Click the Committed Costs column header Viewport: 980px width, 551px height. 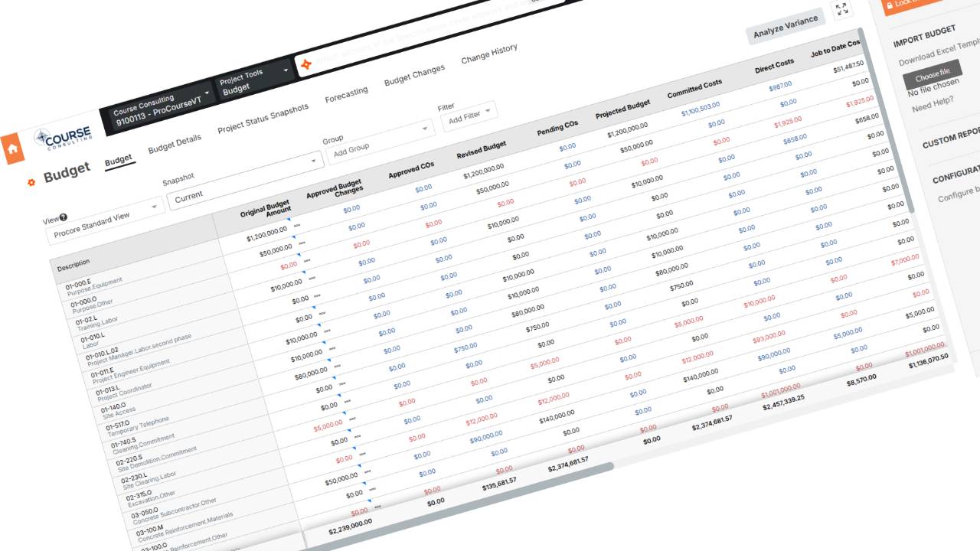pyautogui.click(x=694, y=88)
